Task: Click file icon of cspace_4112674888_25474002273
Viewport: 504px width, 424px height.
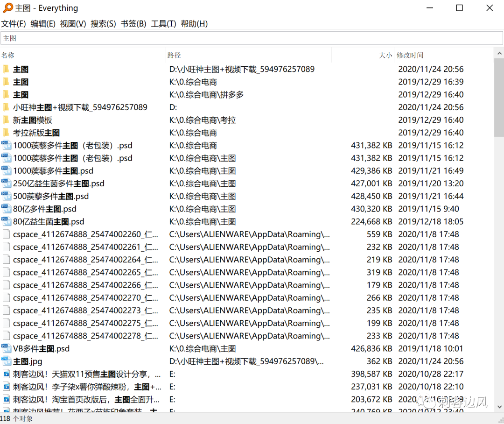Action: pyautogui.click(x=6, y=311)
